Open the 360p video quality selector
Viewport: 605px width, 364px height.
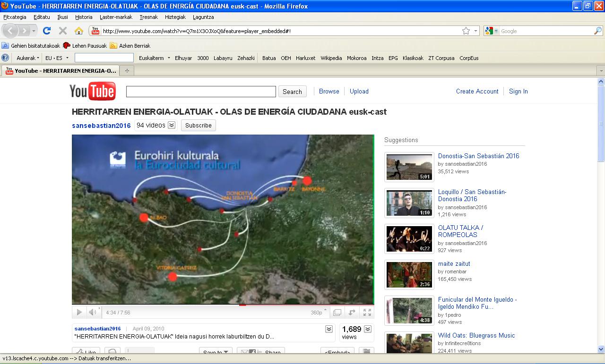[x=319, y=313]
